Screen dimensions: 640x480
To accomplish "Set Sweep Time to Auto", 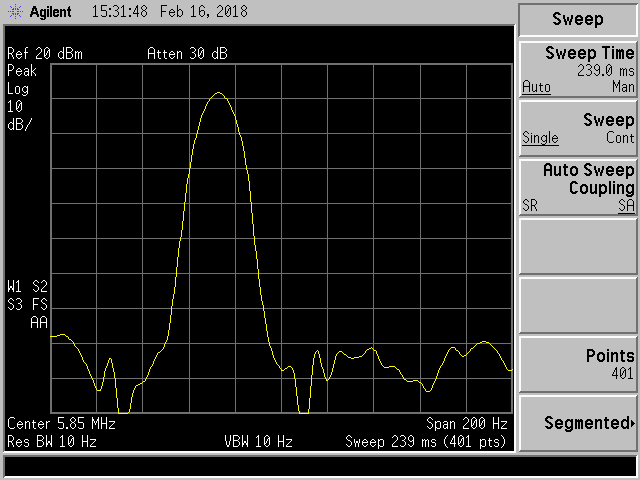I will (x=536, y=88).
